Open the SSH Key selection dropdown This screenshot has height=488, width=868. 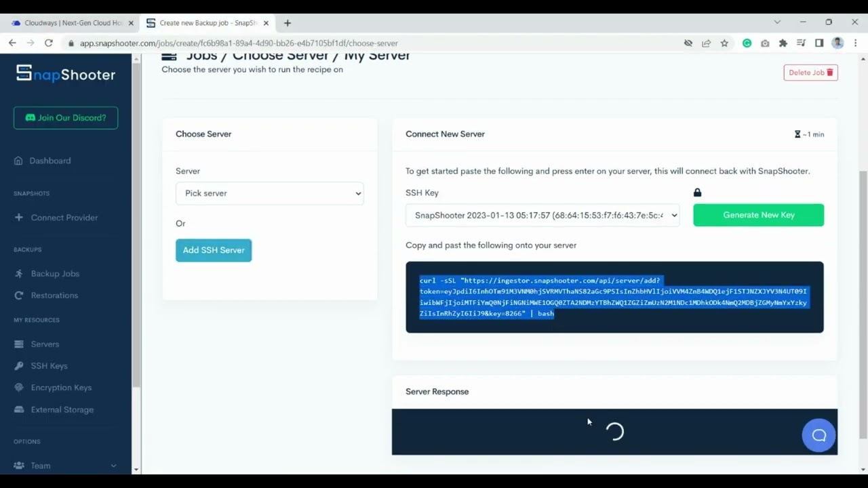coord(542,215)
